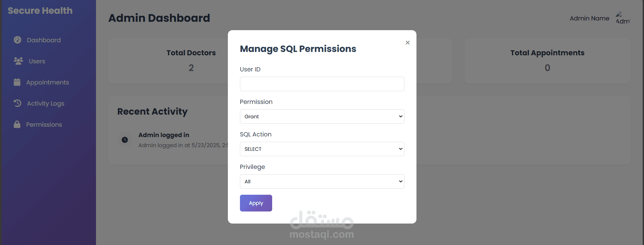The image size is (644, 245).
Task: Click the clock icon beside Admin logged in
Action: (x=125, y=140)
